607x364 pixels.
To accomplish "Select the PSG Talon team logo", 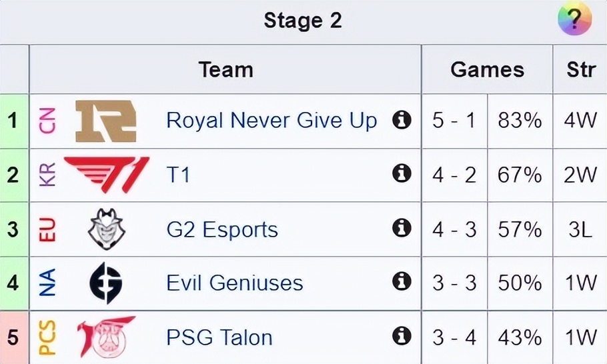I will click(106, 337).
